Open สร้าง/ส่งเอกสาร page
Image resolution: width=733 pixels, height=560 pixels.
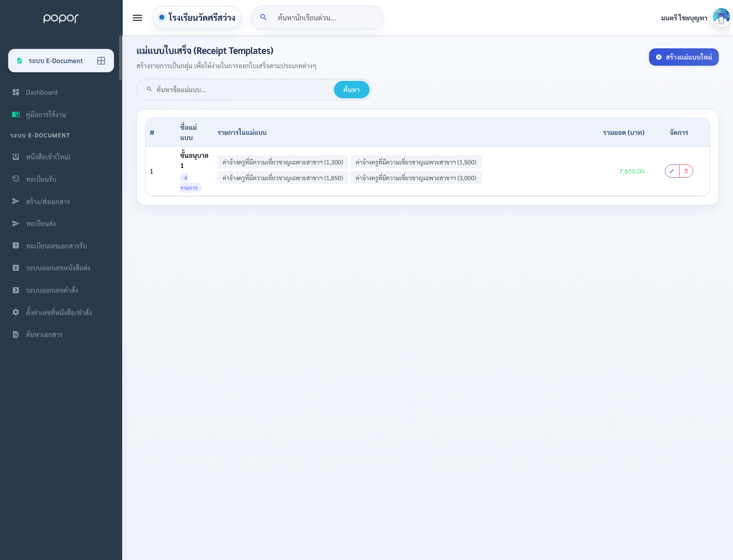coord(61,201)
